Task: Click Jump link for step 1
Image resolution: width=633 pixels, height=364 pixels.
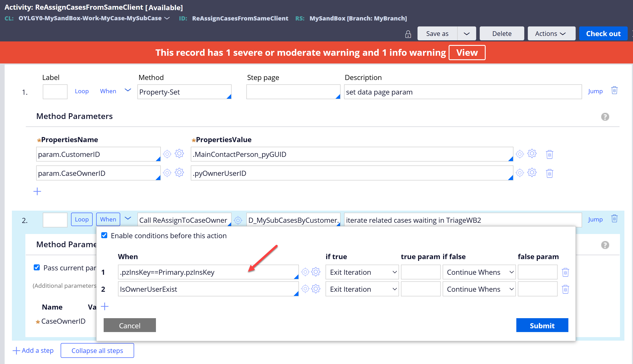Action: (595, 91)
